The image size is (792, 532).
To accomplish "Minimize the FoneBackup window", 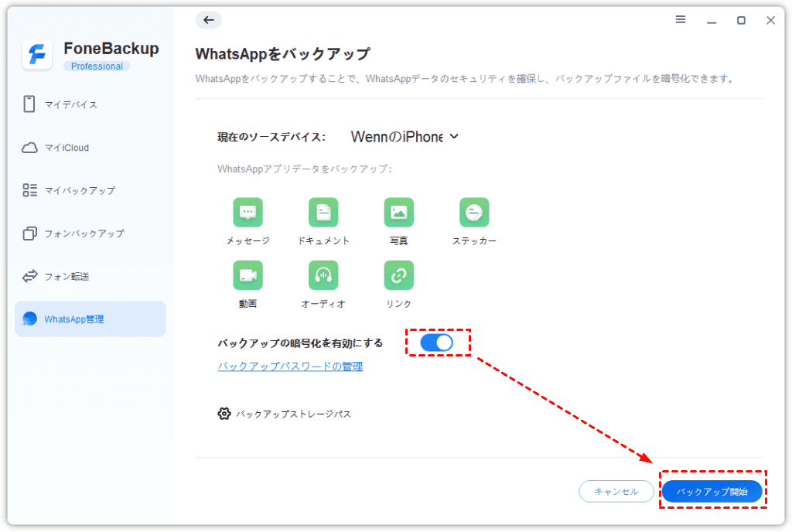I will [712, 21].
